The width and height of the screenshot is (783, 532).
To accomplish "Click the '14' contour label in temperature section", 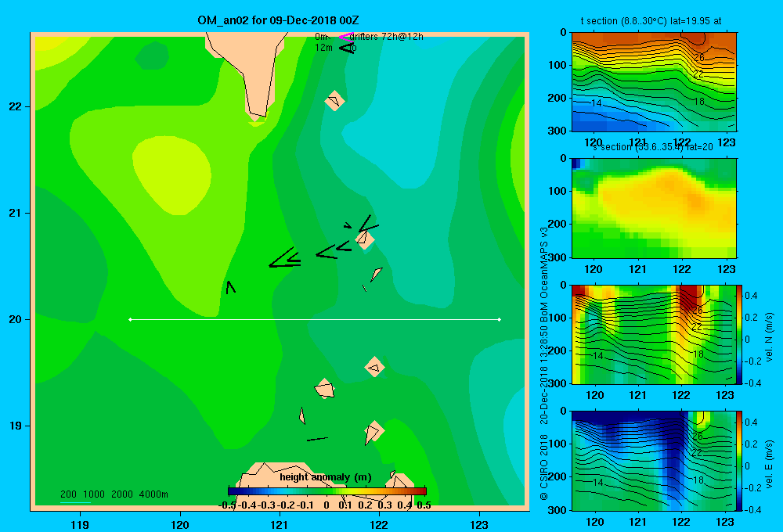I will tap(596, 103).
